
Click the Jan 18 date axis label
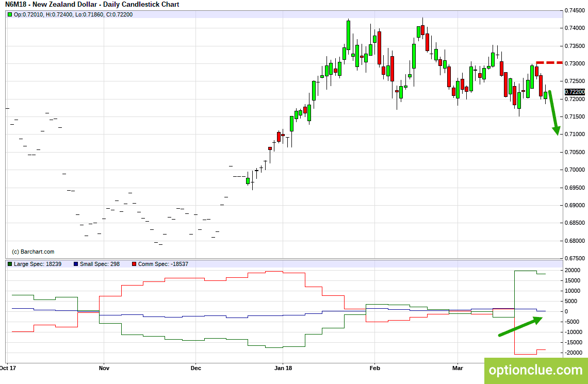(283, 368)
